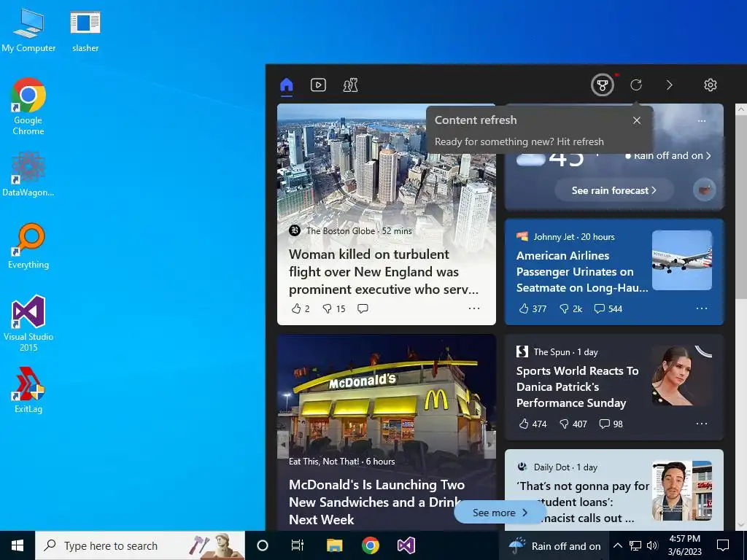The image size is (747, 560).
Task: Open 98 comments on Danica Patrick article
Action: (x=611, y=424)
